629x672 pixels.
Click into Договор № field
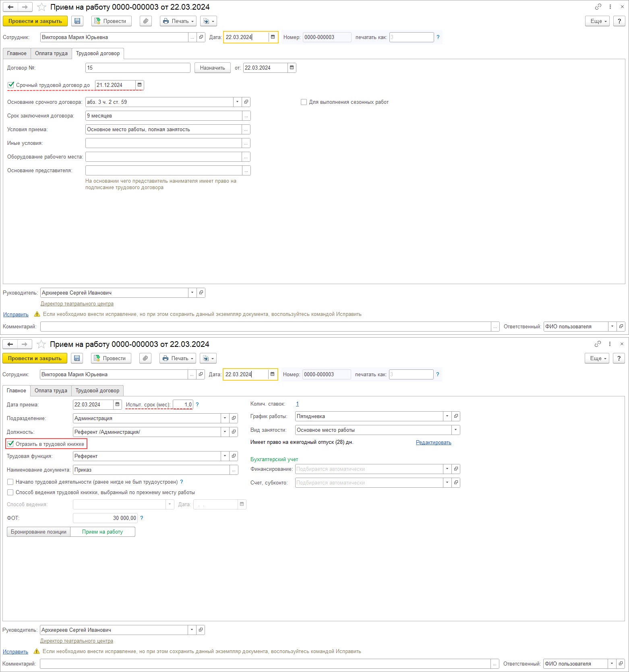[x=138, y=68]
